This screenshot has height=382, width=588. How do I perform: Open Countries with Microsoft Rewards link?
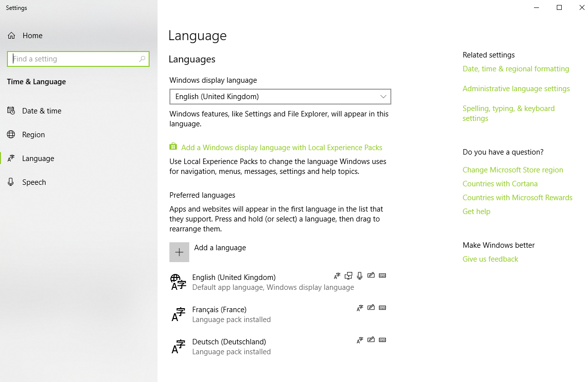pyautogui.click(x=517, y=198)
